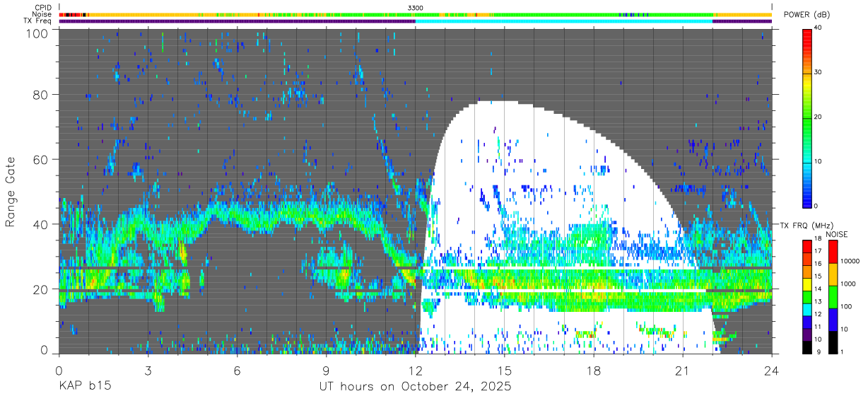Click the 6 tick on UT hours axis

[237, 370]
